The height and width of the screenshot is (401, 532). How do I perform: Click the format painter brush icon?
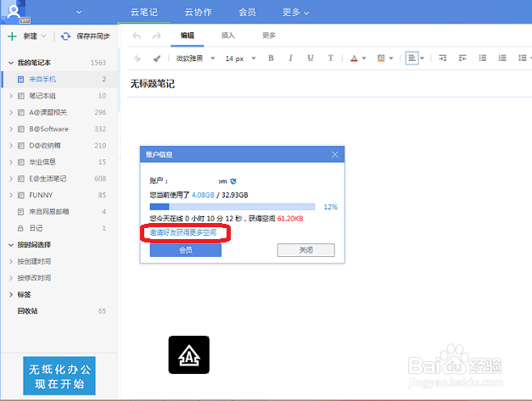click(x=156, y=58)
